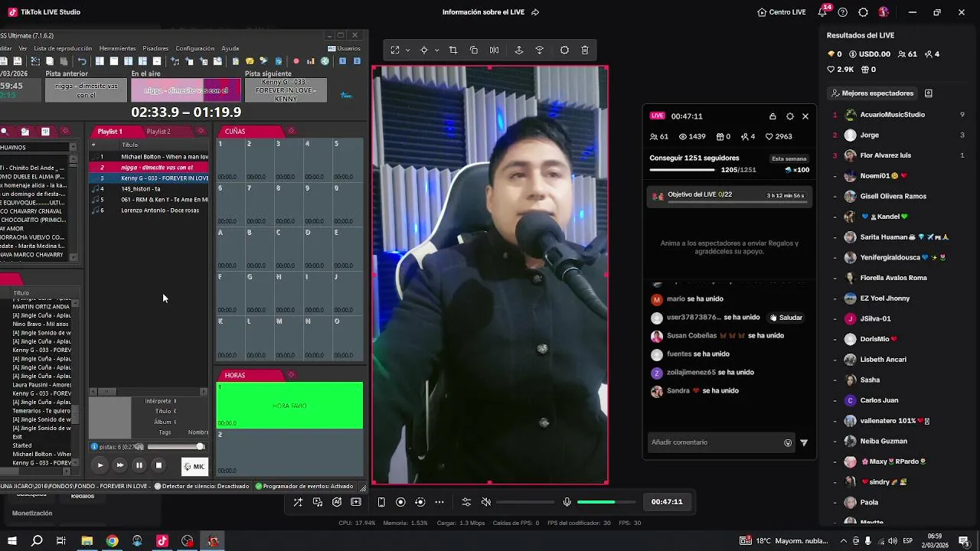Screen dimensions: 980x551
Task: Lock the LIVE chat panel
Action: click(x=773, y=116)
